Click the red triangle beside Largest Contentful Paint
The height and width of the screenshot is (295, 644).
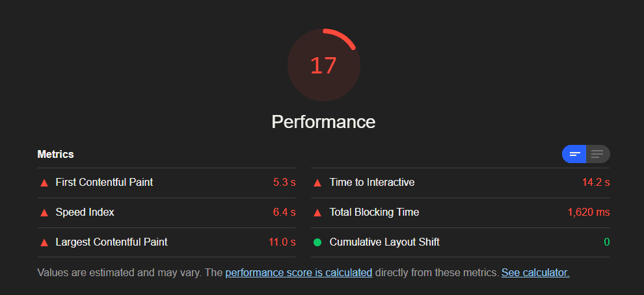(x=44, y=242)
